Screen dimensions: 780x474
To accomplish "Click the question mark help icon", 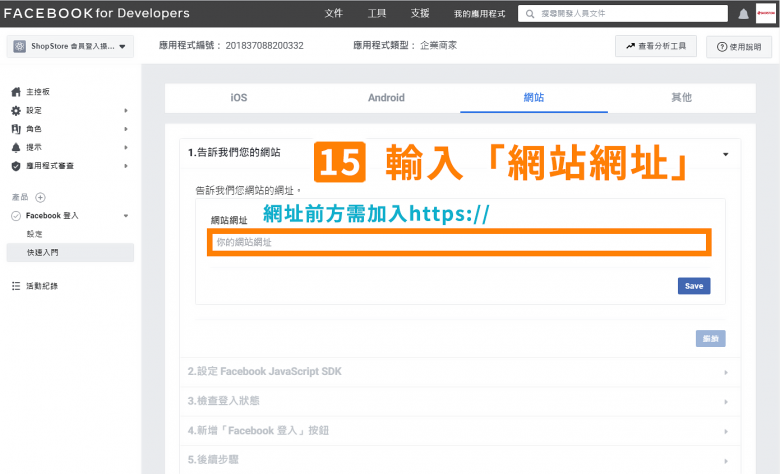I will [722, 47].
